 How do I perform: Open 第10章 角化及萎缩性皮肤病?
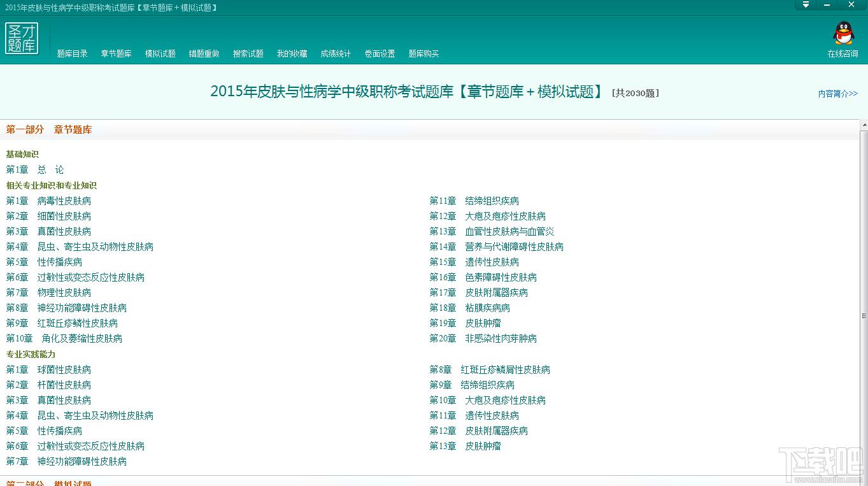point(64,339)
